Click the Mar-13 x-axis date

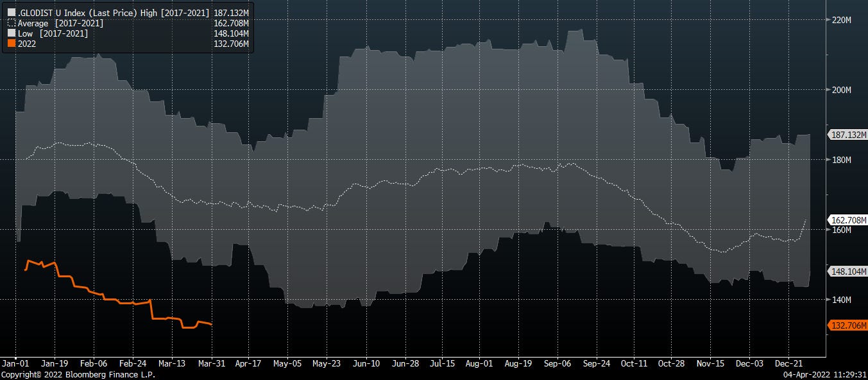[171, 364]
